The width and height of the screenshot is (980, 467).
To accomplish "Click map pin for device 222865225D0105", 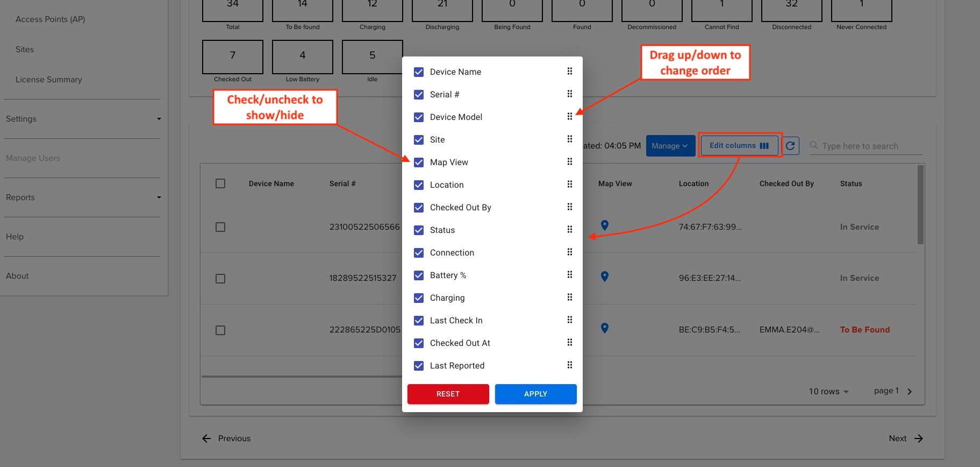I will (x=605, y=328).
